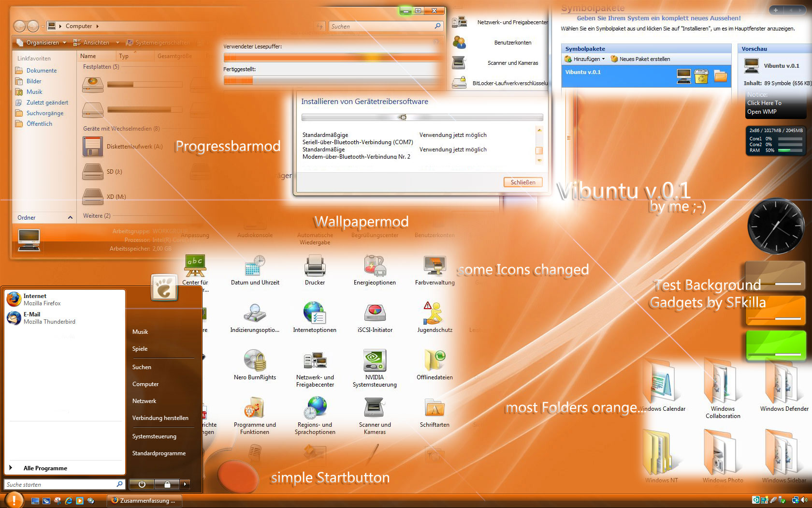The height and width of the screenshot is (508, 812).
Task: Open iSCSI-Initiator control panel icon
Action: tap(375, 317)
